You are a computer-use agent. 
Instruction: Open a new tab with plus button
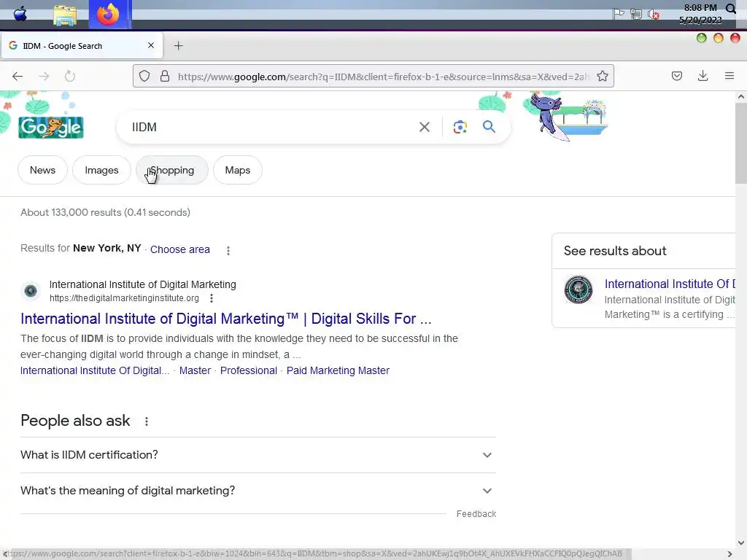[178, 46]
